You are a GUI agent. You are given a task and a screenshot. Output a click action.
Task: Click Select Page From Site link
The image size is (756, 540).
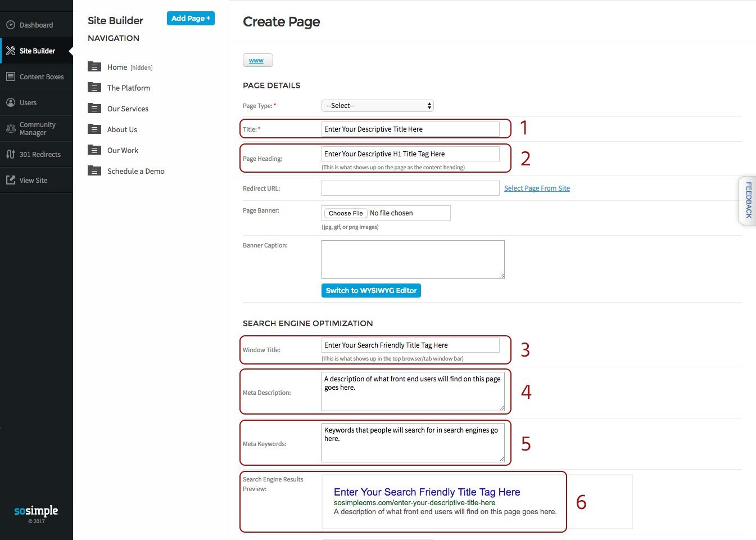537,188
